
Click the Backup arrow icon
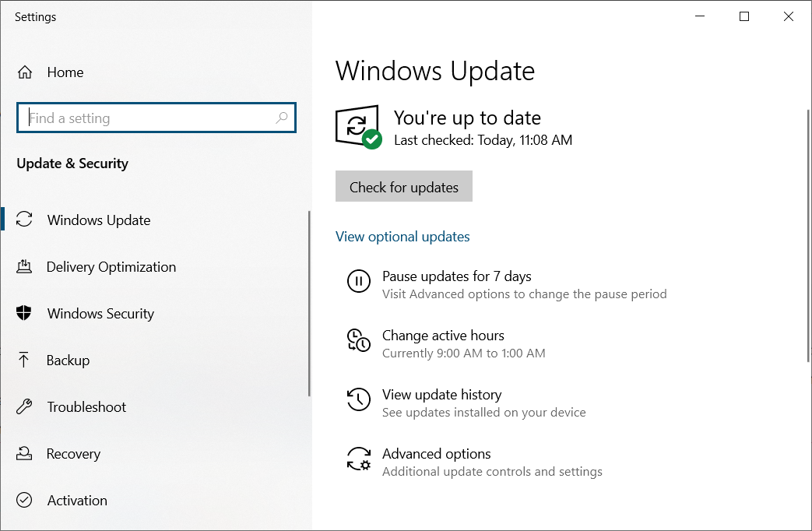point(25,360)
